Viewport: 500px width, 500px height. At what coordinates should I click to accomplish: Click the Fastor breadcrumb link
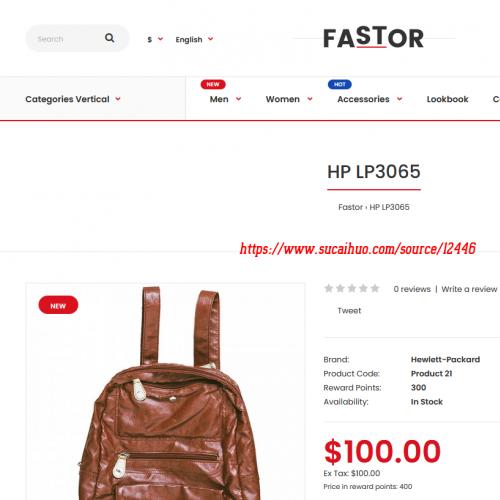[x=350, y=207]
